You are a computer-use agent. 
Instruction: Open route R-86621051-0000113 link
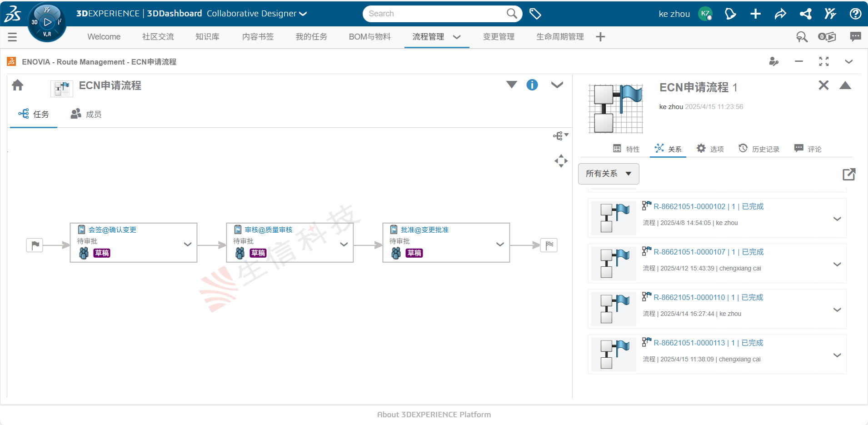708,343
